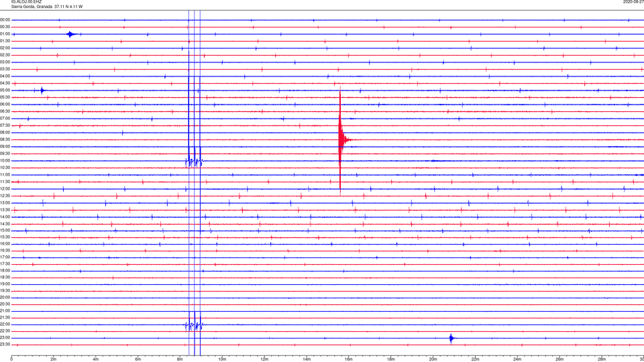Select the 12:00 time label
644x362 pixels.
tap(5, 189)
